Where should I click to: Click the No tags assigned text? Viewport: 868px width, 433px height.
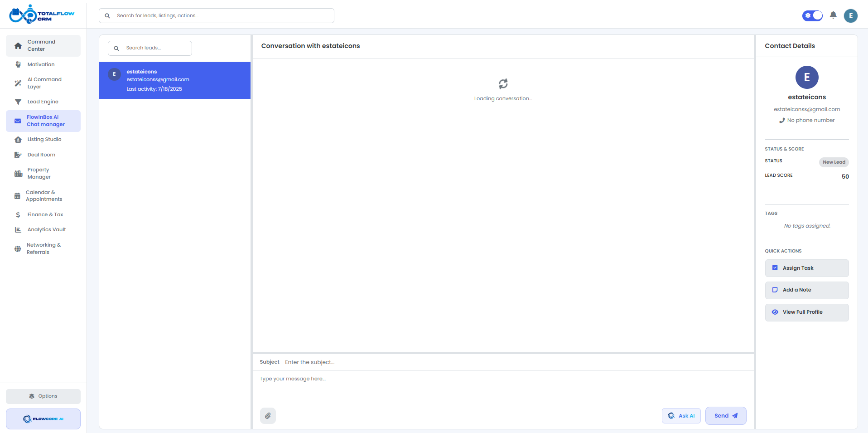pyautogui.click(x=807, y=226)
